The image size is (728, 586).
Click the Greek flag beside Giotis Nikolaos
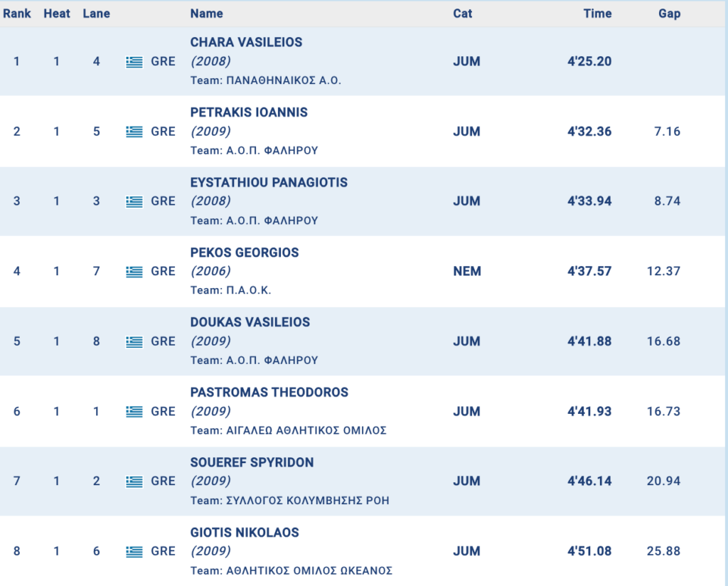coord(134,551)
